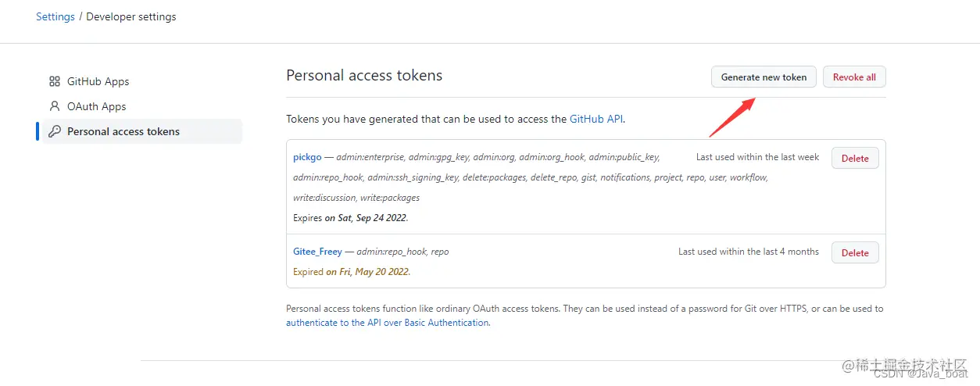Select the Personal access tokens label
The height and width of the screenshot is (386, 980).
[x=123, y=131]
